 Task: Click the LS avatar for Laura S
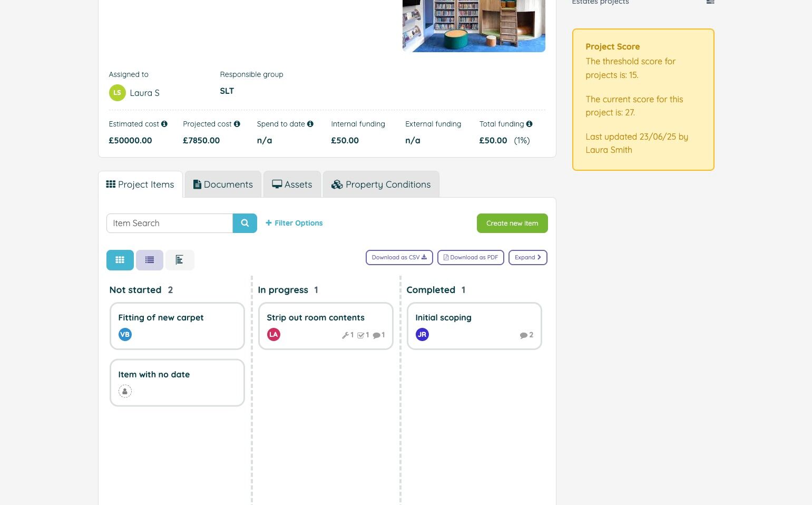pyautogui.click(x=117, y=93)
